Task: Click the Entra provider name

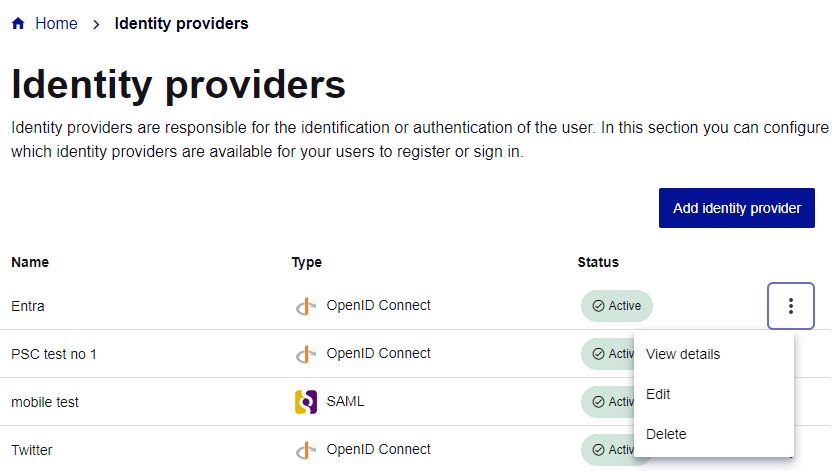Action: [x=28, y=306]
